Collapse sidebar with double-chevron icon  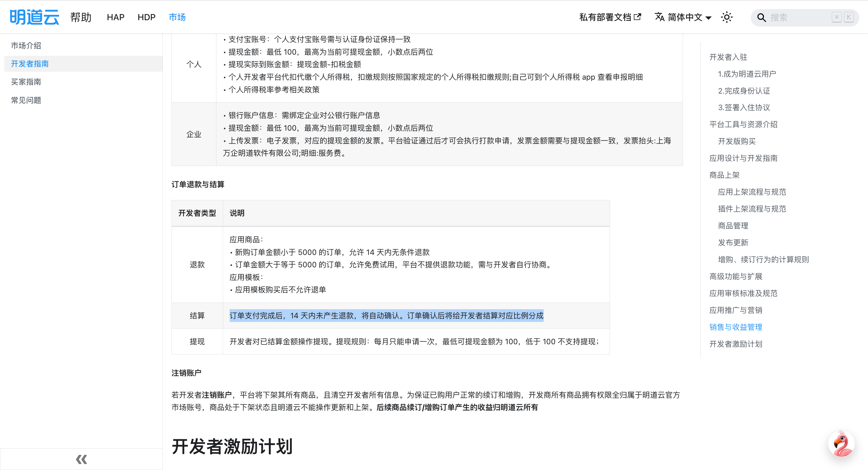81,459
